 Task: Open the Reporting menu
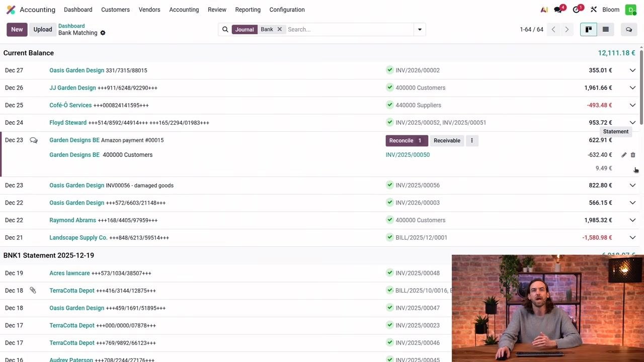click(x=248, y=10)
